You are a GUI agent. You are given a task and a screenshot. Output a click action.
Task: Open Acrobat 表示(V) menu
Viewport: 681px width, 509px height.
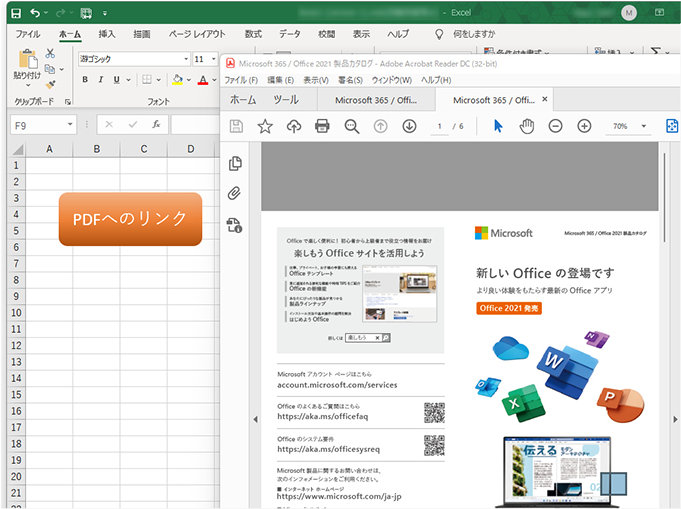point(316,80)
